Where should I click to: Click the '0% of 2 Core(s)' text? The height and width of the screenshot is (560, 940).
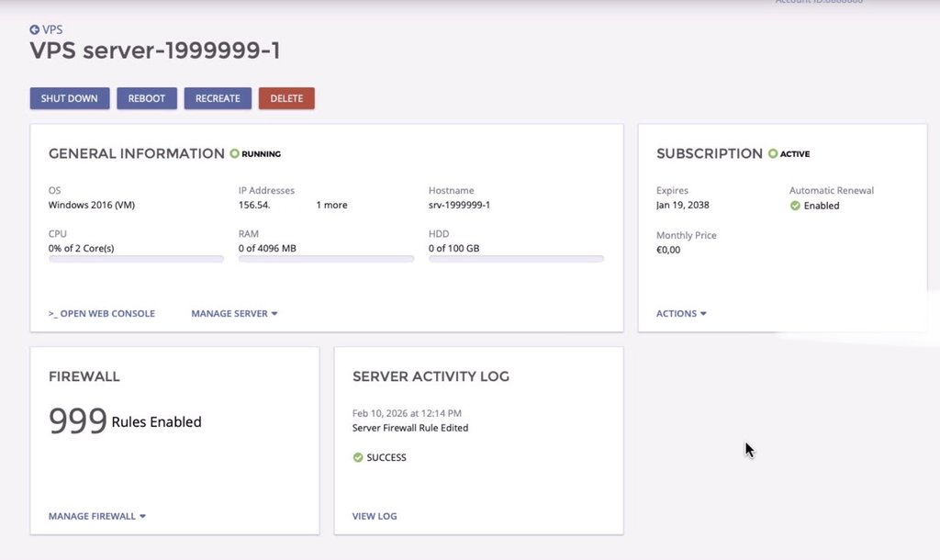[x=82, y=248]
